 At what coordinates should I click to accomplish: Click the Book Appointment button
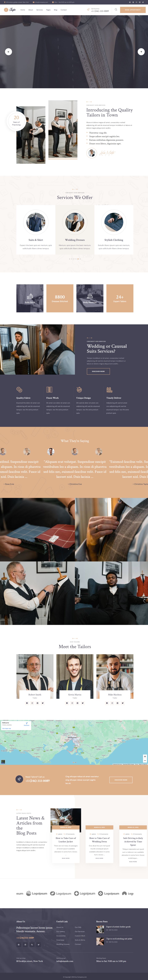[132, 10]
